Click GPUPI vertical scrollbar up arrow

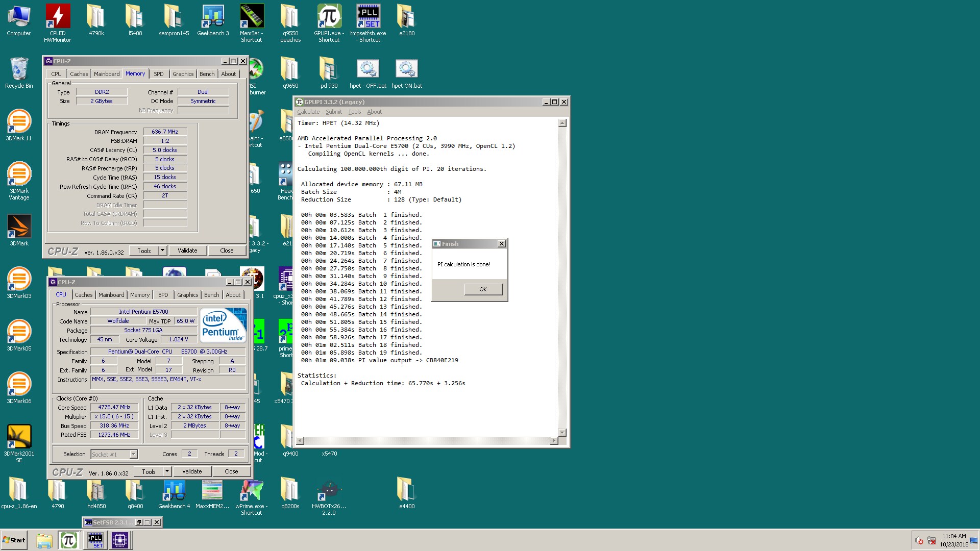(562, 123)
